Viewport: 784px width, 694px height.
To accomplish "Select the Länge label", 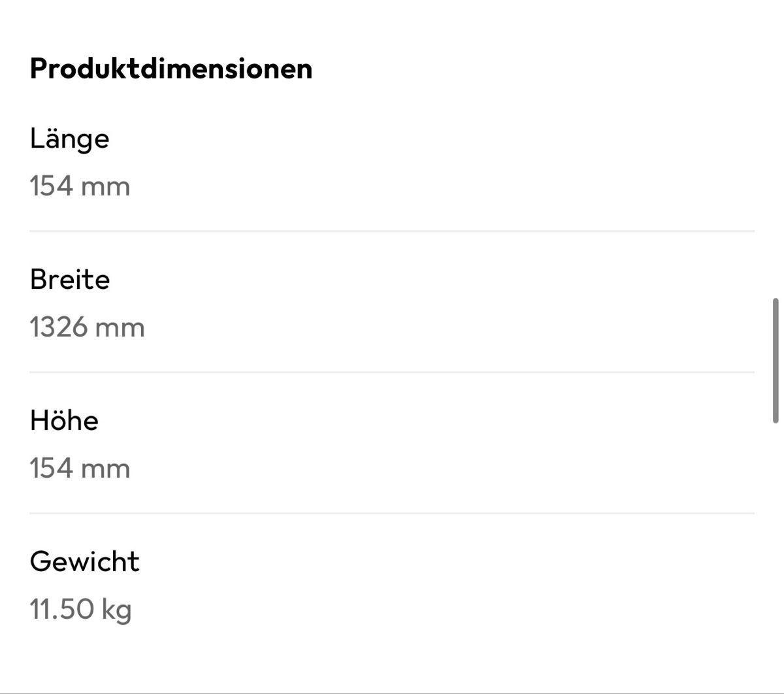I will pos(69,139).
